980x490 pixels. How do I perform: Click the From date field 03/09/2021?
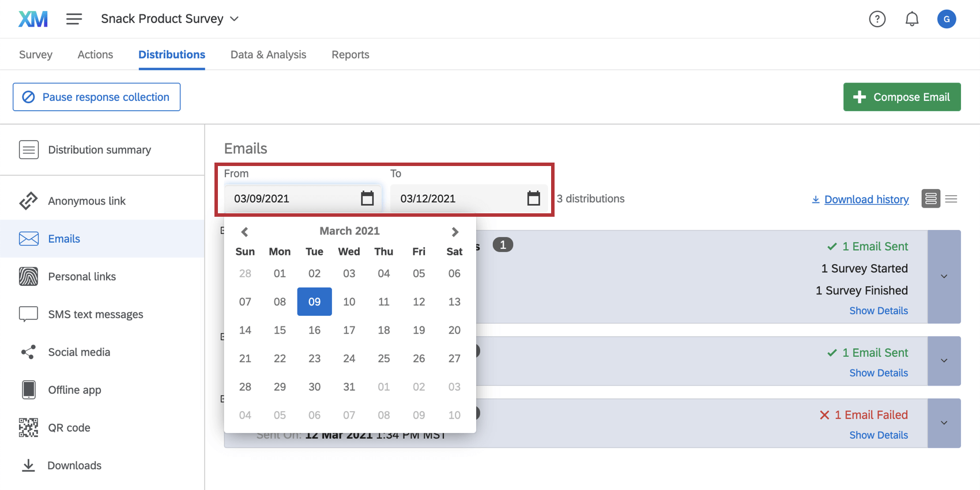tap(302, 198)
